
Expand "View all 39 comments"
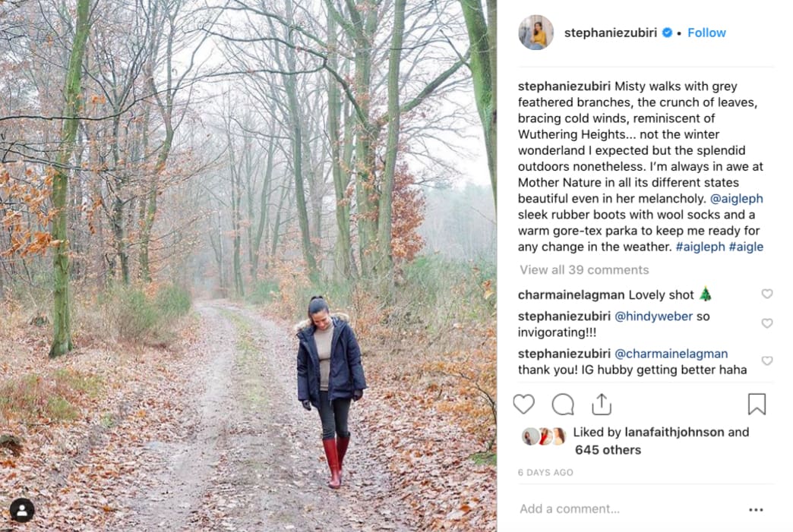pos(584,270)
